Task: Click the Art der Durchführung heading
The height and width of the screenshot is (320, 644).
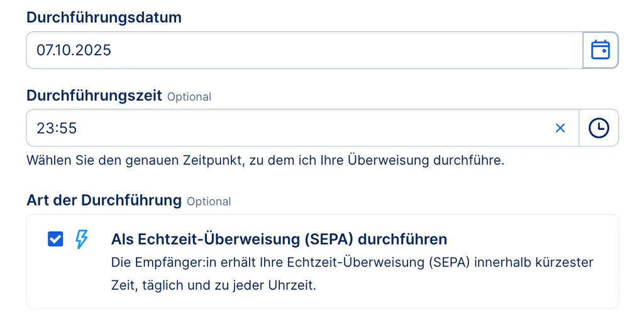Action: (104, 201)
